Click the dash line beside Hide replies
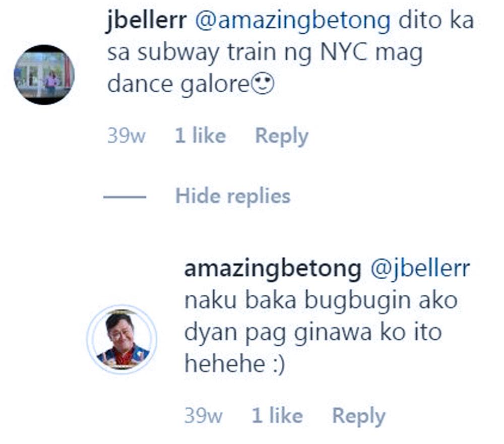The image size is (504, 444). (124, 197)
